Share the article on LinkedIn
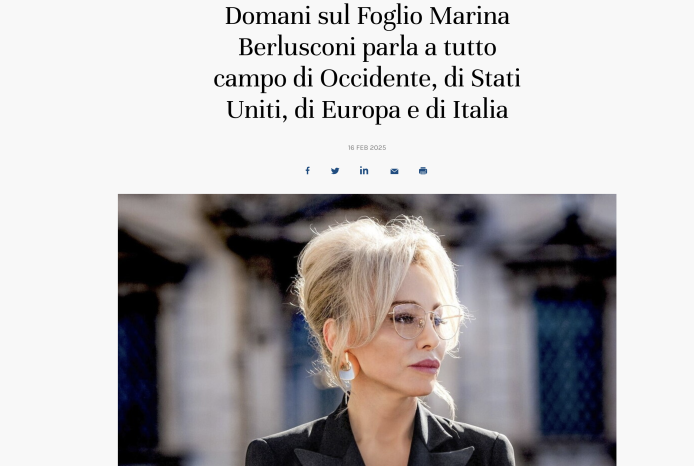Screen dimensions: 694x466 tap(364, 171)
